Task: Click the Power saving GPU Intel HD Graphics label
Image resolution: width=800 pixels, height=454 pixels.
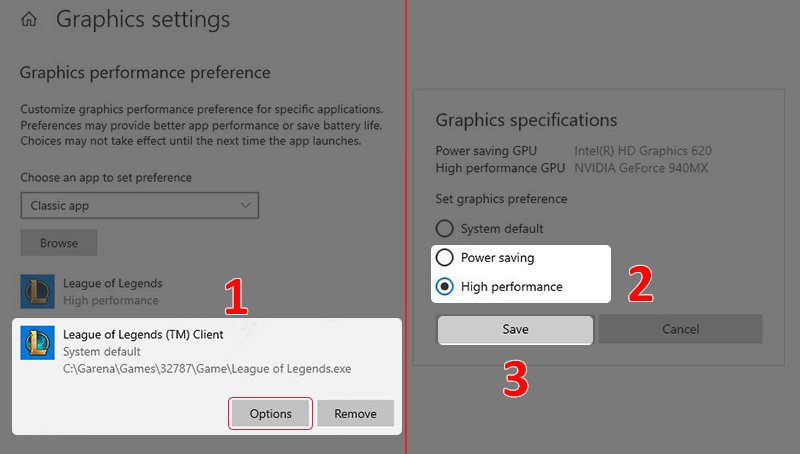Action: [642, 151]
